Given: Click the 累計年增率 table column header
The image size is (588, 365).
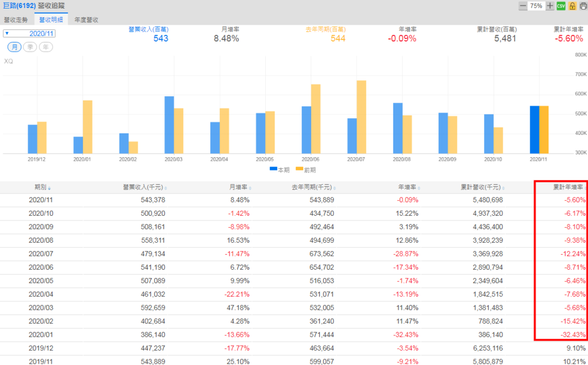Looking at the screenshot, I should tap(568, 187).
